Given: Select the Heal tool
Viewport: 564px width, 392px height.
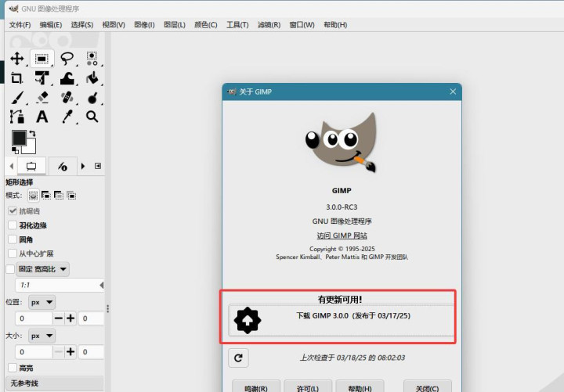Looking at the screenshot, I should coord(67,97).
